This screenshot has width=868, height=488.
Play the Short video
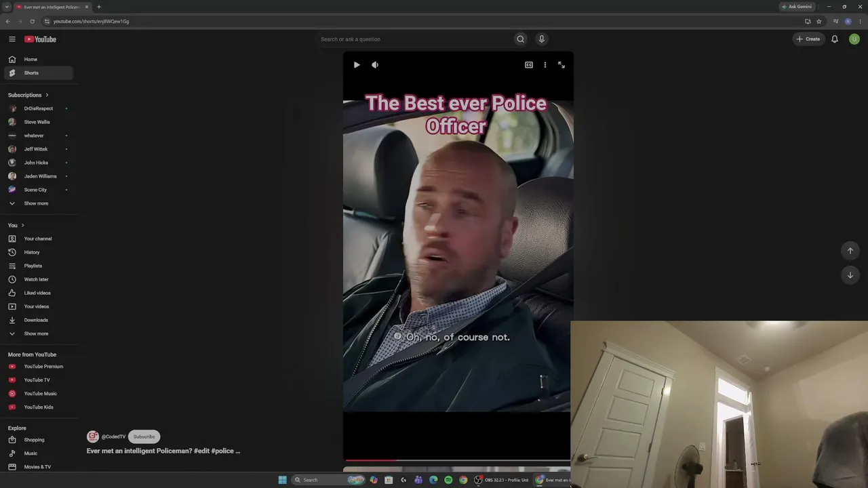(x=357, y=65)
